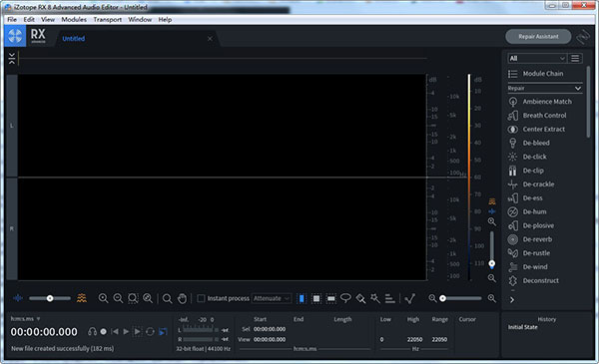
Task: Toggle input monitoring headphones
Action: (x=92, y=331)
